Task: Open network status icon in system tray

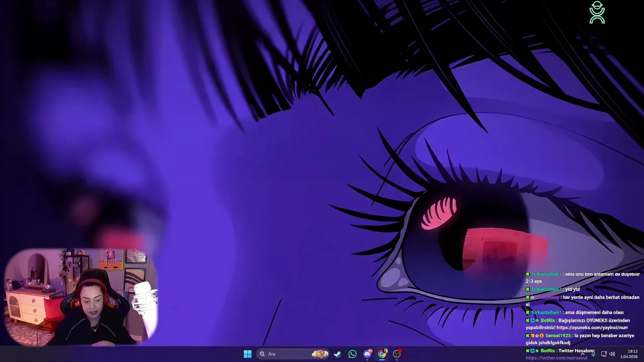Action: point(604,354)
